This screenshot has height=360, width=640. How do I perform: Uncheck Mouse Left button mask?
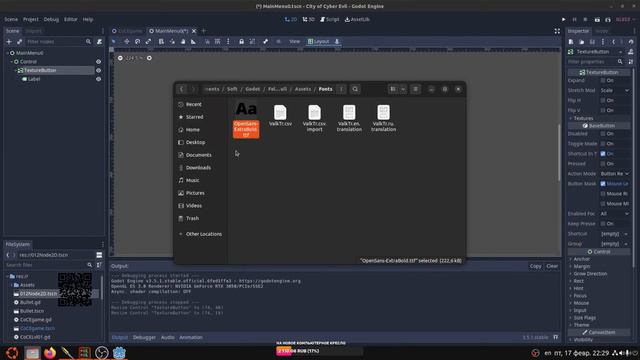pyautogui.click(x=603, y=184)
